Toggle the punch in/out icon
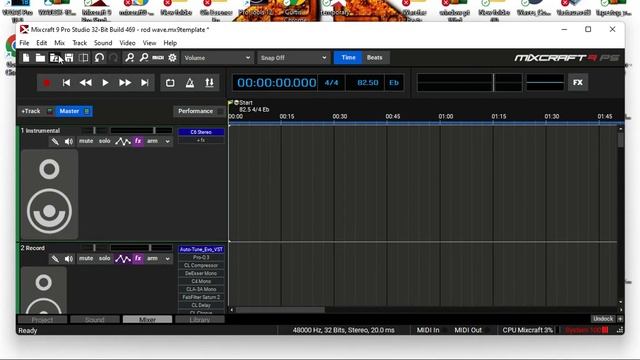640x360 pixels. coord(209,83)
